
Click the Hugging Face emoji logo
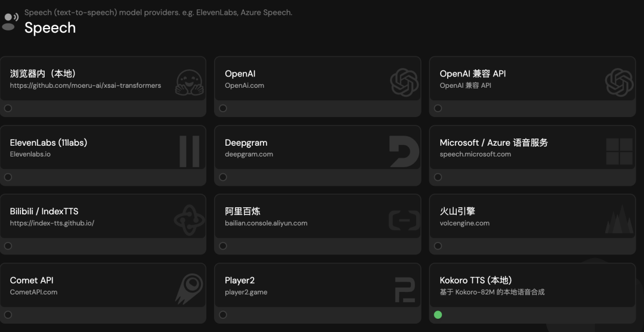tap(190, 82)
